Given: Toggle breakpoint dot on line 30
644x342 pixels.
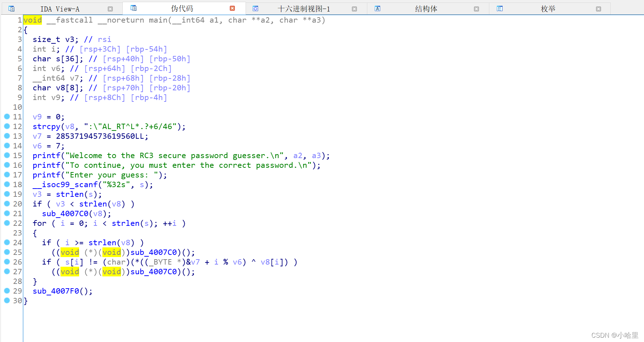Looking at the screenshot, I should point(7,300).
